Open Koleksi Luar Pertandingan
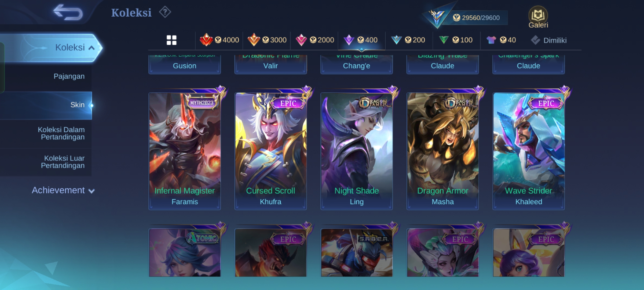 tap(63, 162)
